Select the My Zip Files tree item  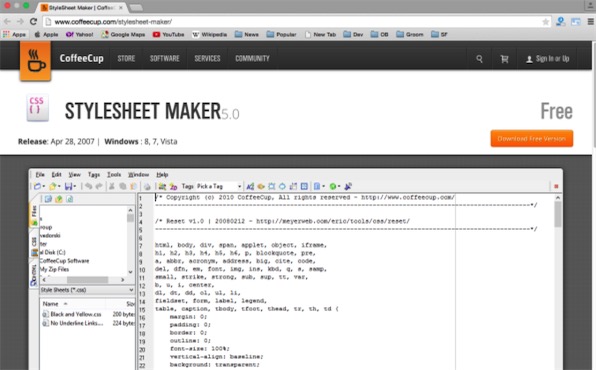55,269
